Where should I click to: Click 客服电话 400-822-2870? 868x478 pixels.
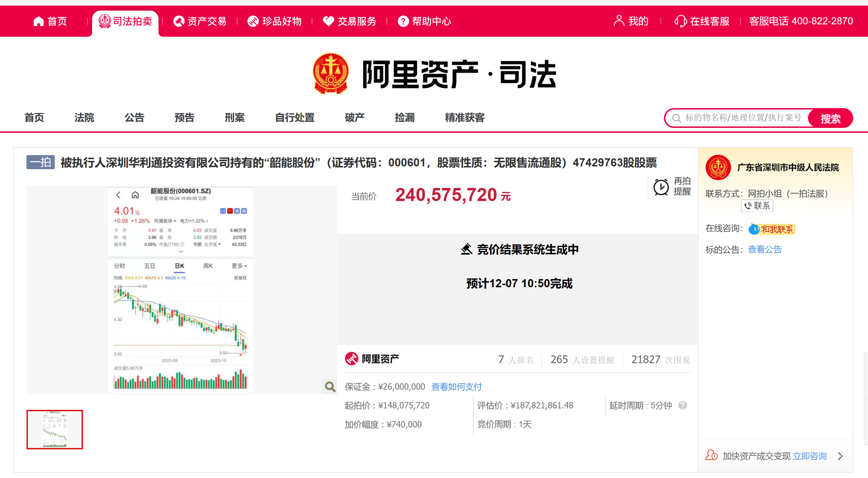pos(801,21)
